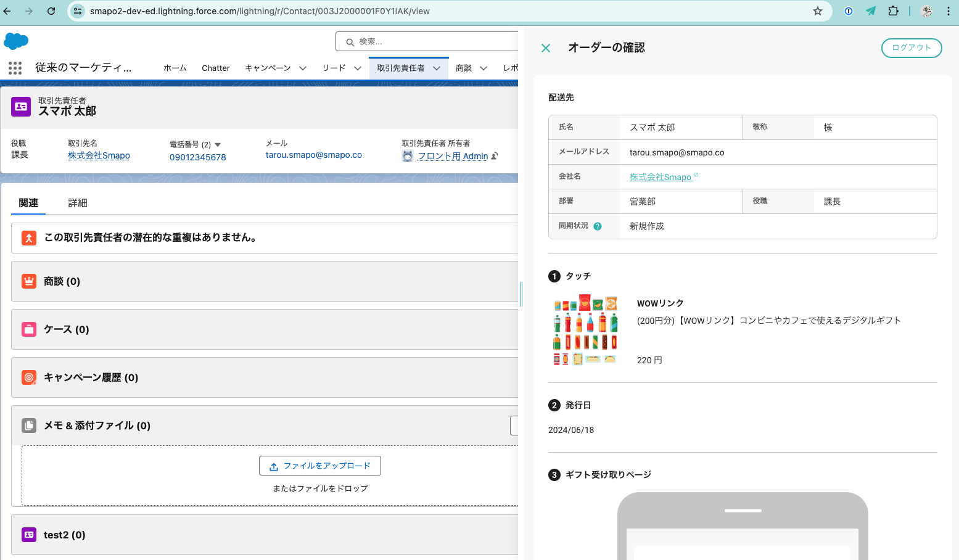959x560 pixels.
Task: Click the paper plane extension icon
Action: click(870, 11)
